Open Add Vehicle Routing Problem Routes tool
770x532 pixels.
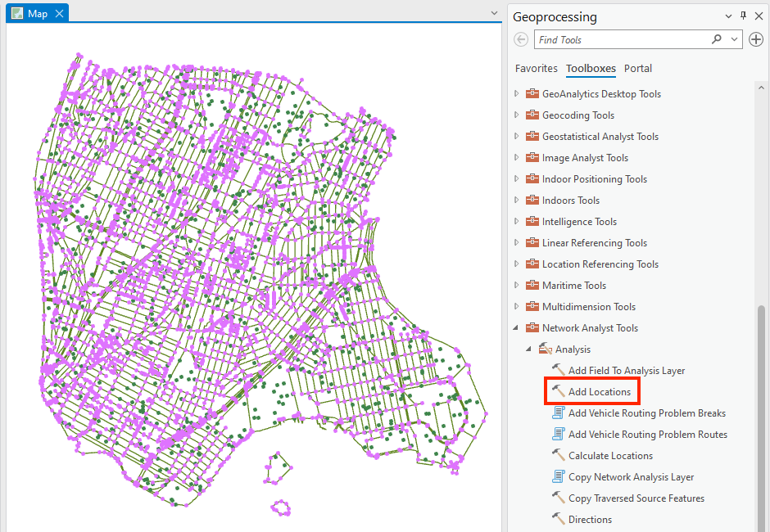pyautogui.click(x=648, y=435)
